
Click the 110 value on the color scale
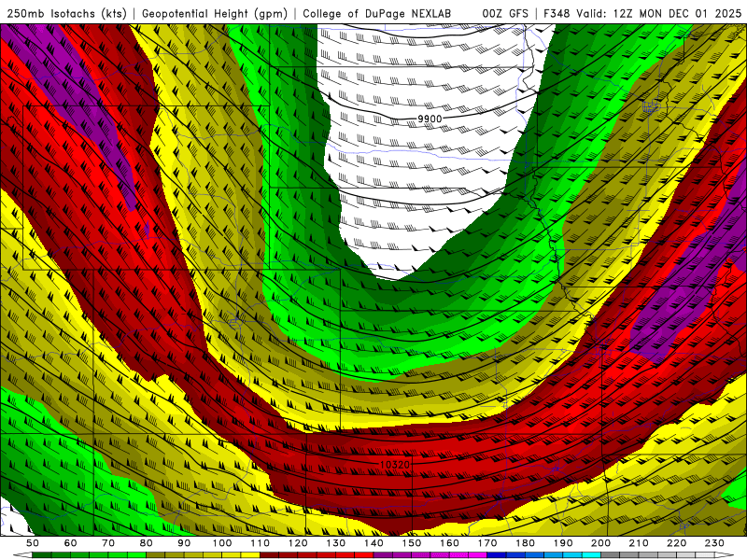(x=261, y=543)
